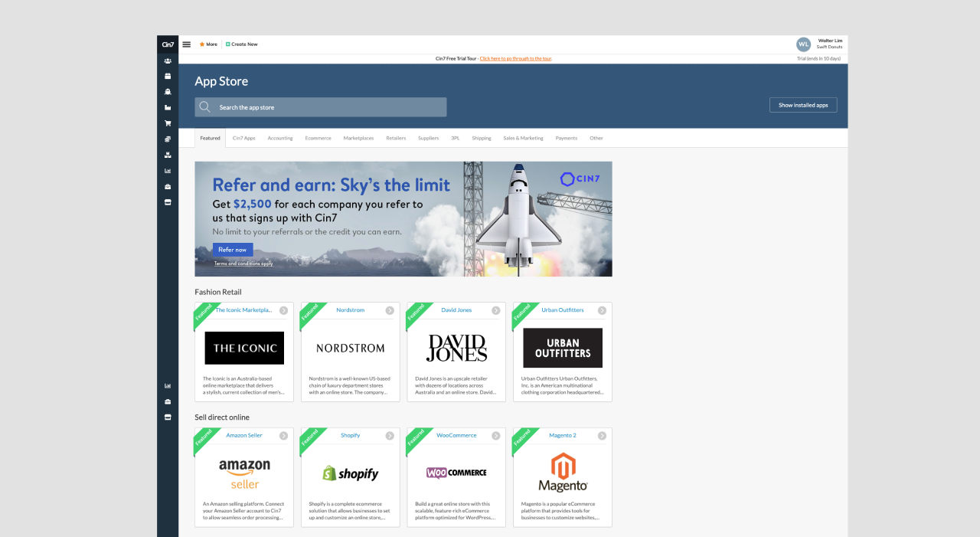This screenshot has width=980, height=537.
Task: Focus the Search the app store field
Action: tap(321, 107)
